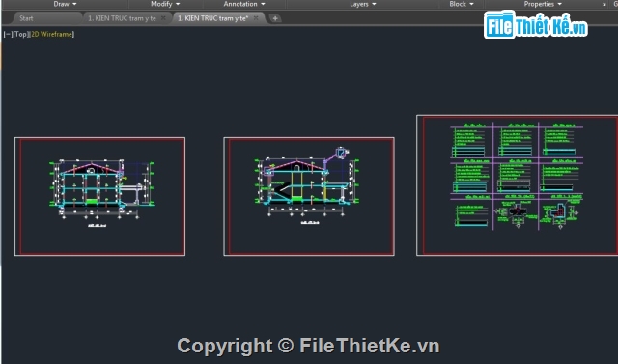
Task: Pick the title text below middle section drawing
Action: [x=310, y=223]
